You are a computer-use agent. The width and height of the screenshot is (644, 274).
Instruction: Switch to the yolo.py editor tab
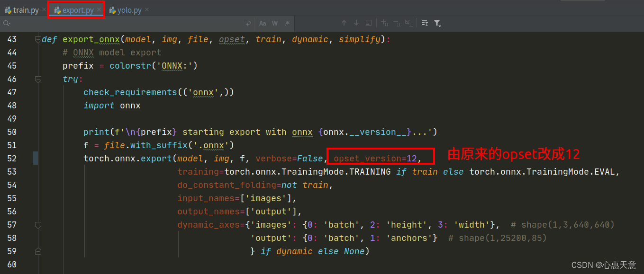point(129,10)
